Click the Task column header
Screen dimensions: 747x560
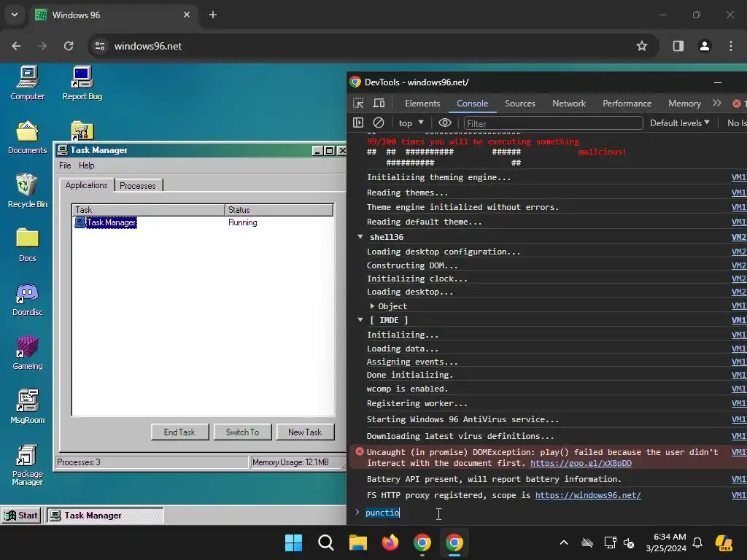point(148,210)
